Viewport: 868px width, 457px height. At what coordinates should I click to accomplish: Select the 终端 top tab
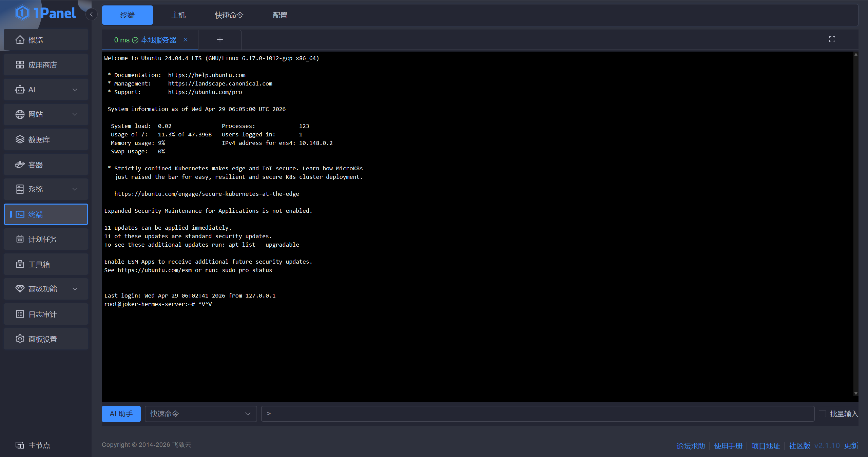127,15
